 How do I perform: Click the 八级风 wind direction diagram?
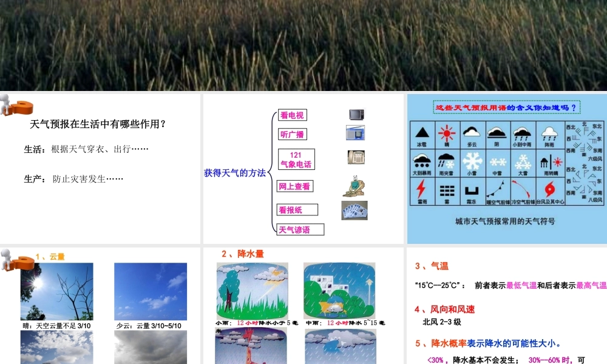[x=585, y=183]
